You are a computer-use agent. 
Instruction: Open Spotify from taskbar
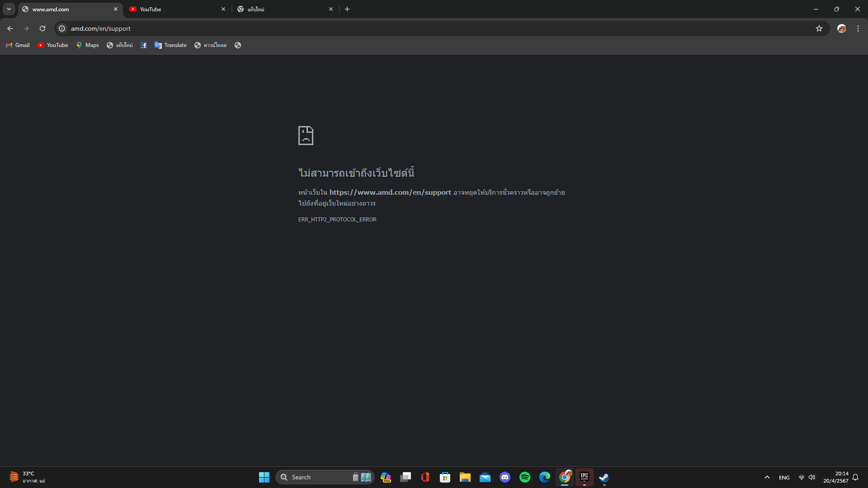click(525, 477)
